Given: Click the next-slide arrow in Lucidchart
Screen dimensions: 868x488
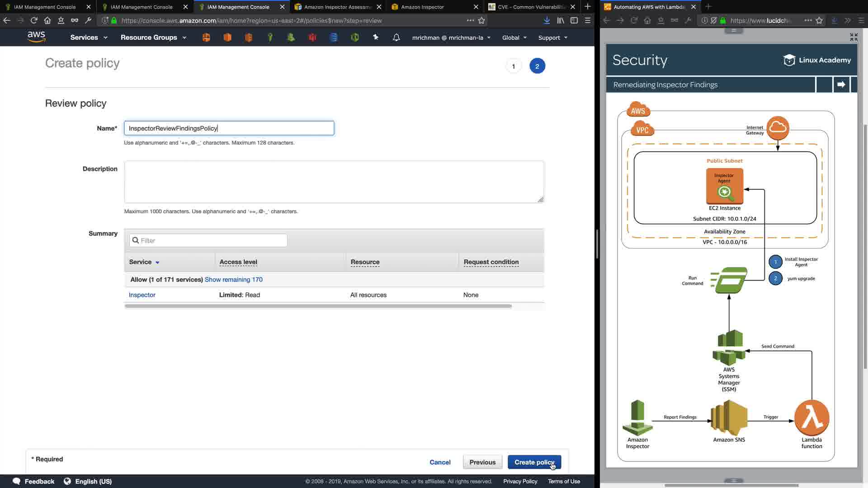Looking at the screenshot, I should pyautogui.click(x=841, y=84).
